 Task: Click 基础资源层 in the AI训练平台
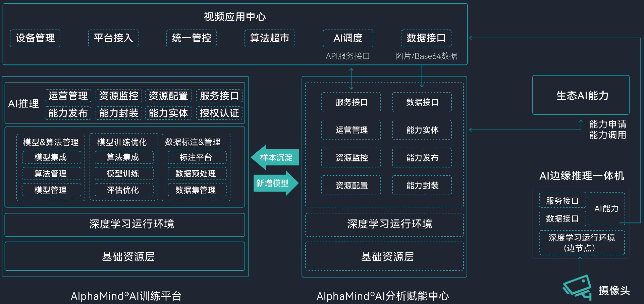click(x=125, y=256)
